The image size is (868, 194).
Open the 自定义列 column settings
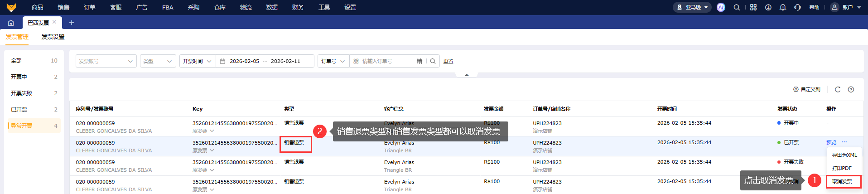tap(807, 89)
